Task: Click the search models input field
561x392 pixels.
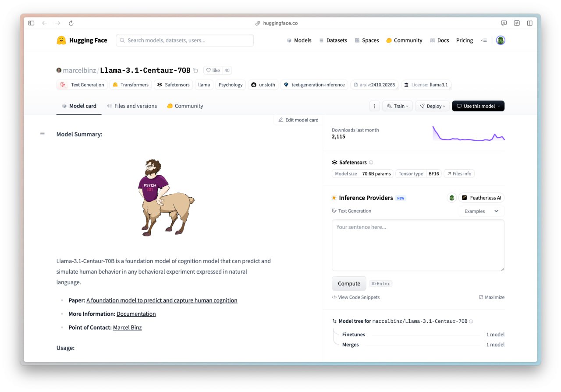Action: coord(185,40)
